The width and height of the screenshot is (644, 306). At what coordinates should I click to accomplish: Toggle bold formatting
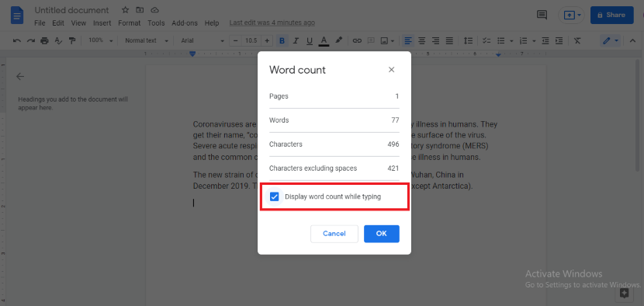click(282, 40)
